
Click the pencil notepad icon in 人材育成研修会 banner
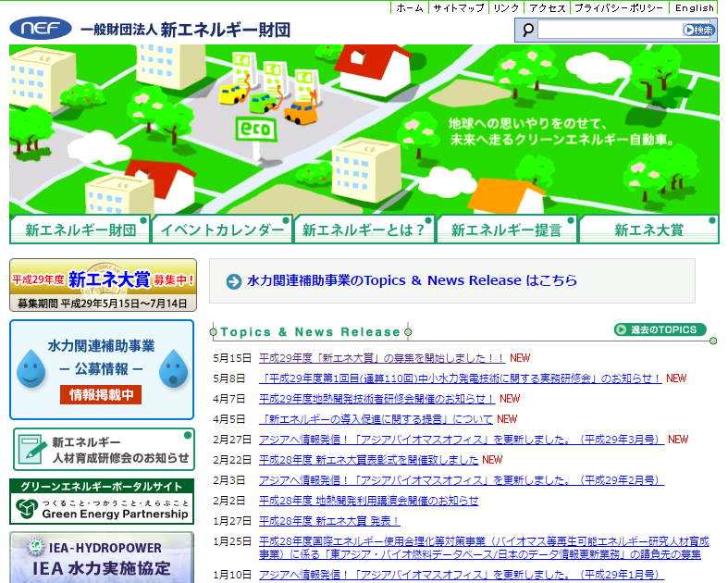point(33,448)
